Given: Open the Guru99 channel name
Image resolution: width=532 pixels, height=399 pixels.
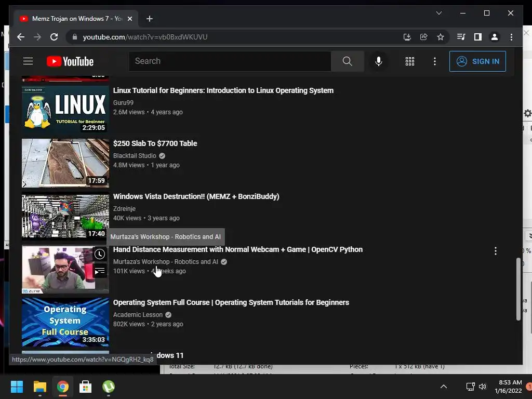Looking at the screenshot, I should click(123, 102).
